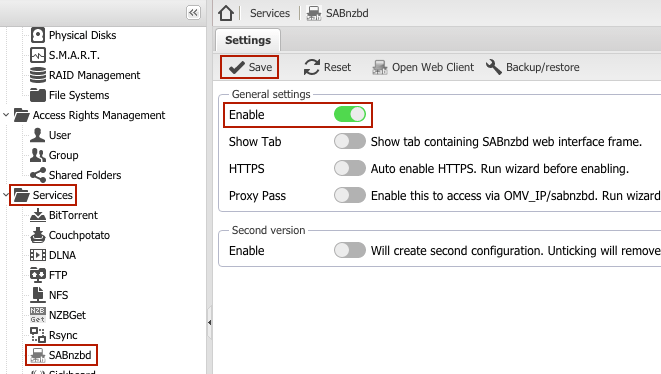Click the Backup/restore wrench icon

click(x=493, y=67)
